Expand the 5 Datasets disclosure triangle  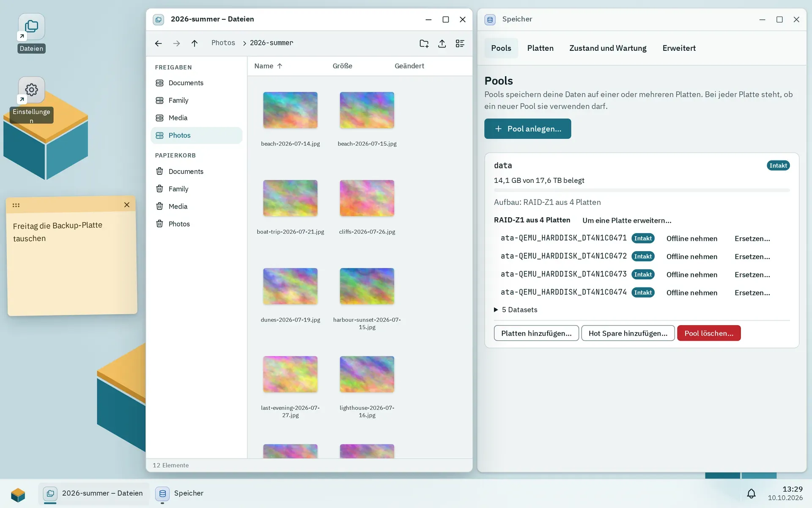(x=496, y=310)
